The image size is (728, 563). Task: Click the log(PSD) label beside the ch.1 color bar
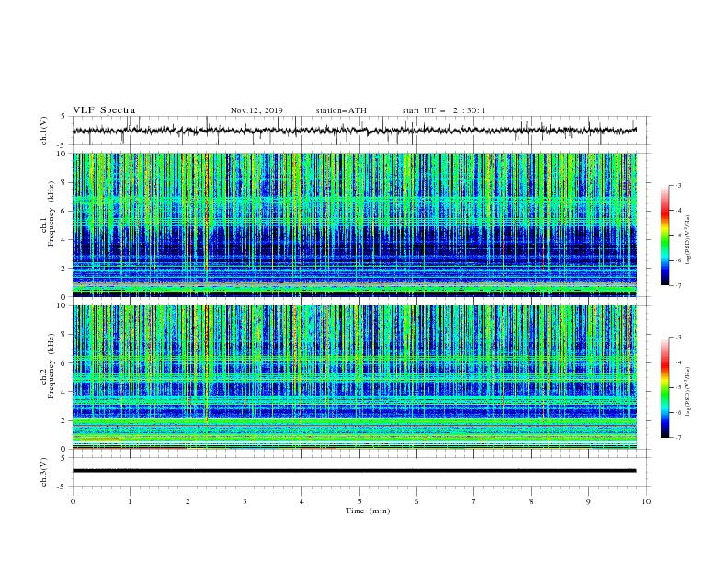(x=688, y=240)
